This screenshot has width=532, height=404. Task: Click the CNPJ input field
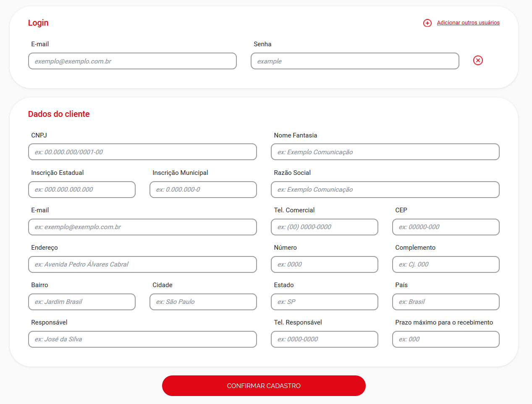[x=142, y=152]
